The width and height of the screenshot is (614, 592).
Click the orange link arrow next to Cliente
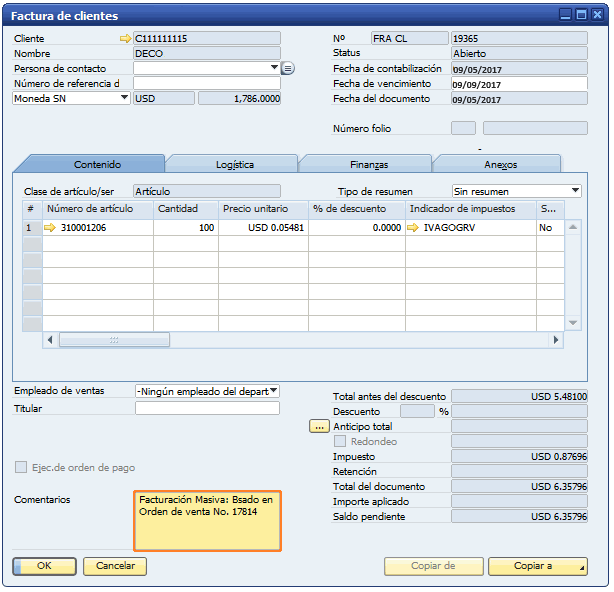(125, 38)
